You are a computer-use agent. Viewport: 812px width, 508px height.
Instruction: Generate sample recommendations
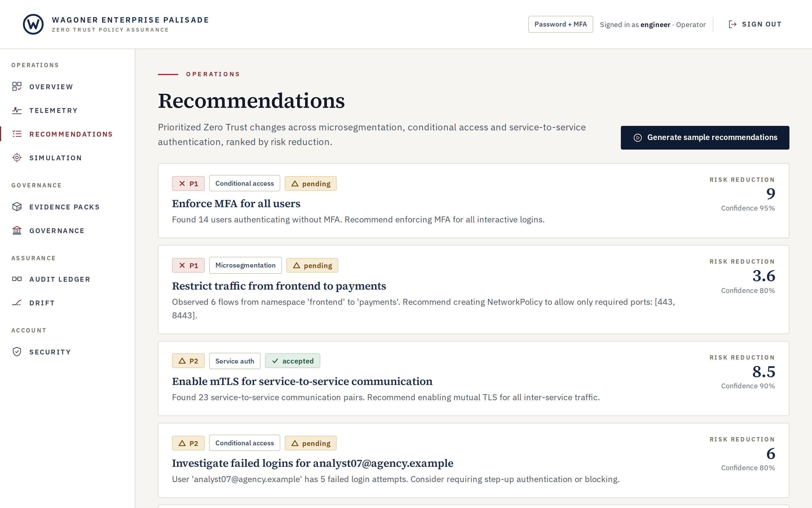tap(705, 138)
